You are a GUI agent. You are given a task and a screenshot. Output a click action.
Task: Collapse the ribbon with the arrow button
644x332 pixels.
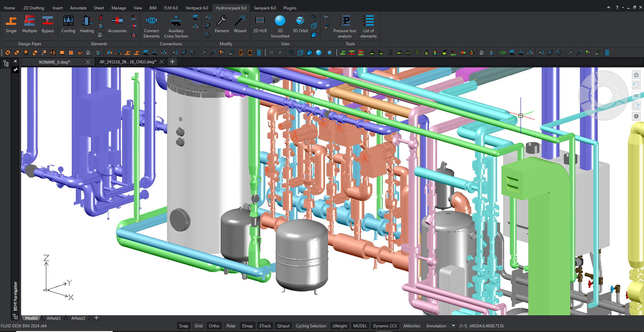point(608,7)
